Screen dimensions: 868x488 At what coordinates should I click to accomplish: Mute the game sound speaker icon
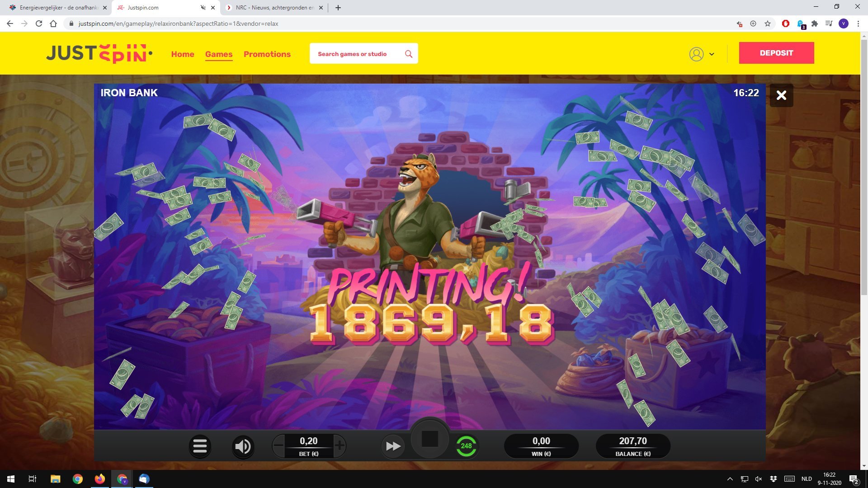243,446
